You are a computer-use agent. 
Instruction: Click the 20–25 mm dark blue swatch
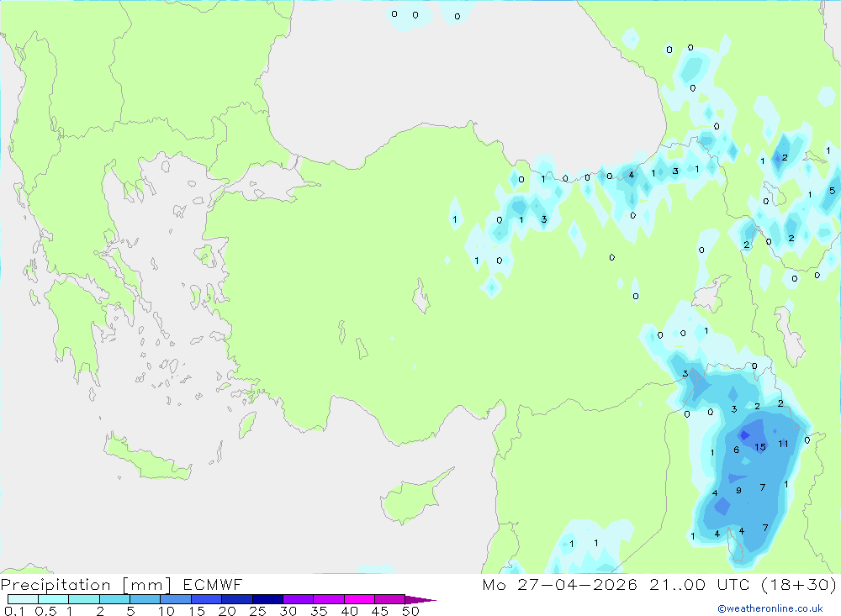tap(237, 599)
